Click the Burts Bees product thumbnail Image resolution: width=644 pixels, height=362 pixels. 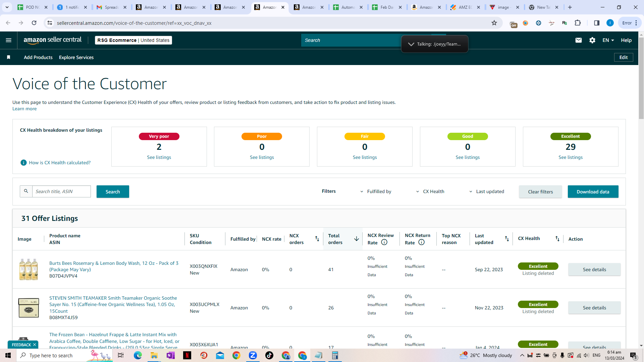coord(29,269)
